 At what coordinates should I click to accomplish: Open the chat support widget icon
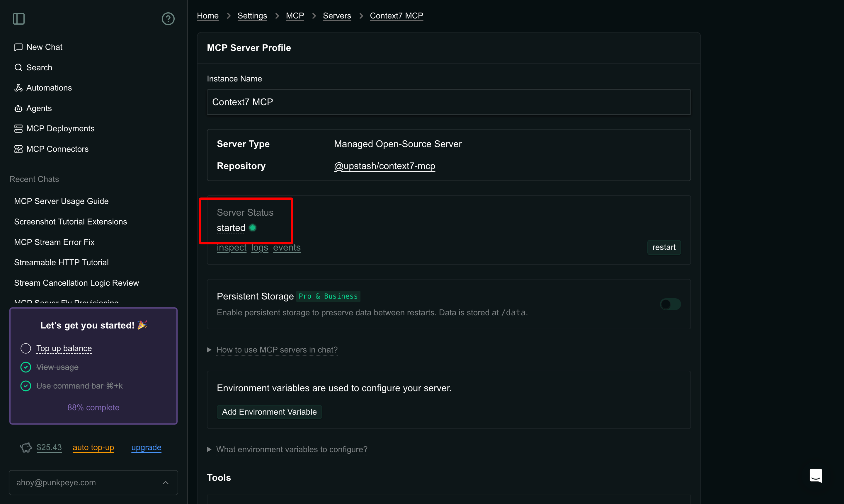click(816, 475)
